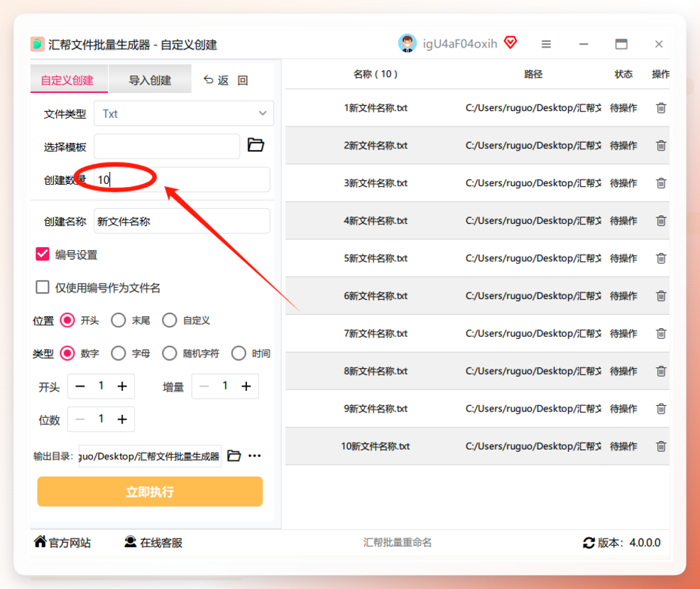Increase the 开头 start number
The height and width of the screenshot is (589, 700).
pos(122,386)
